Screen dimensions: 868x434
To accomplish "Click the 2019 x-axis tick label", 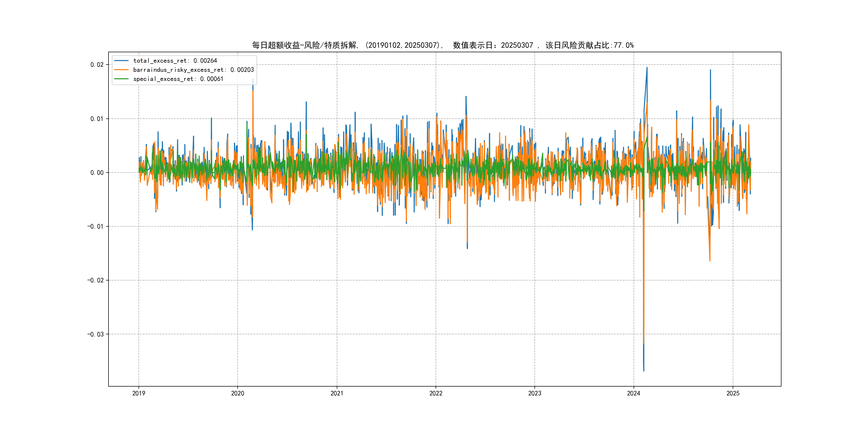I will pyautogui.click(x=139, y=393).
